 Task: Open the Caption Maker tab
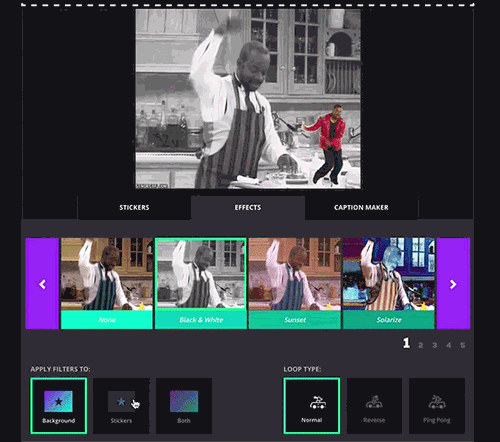click(361, 207)
